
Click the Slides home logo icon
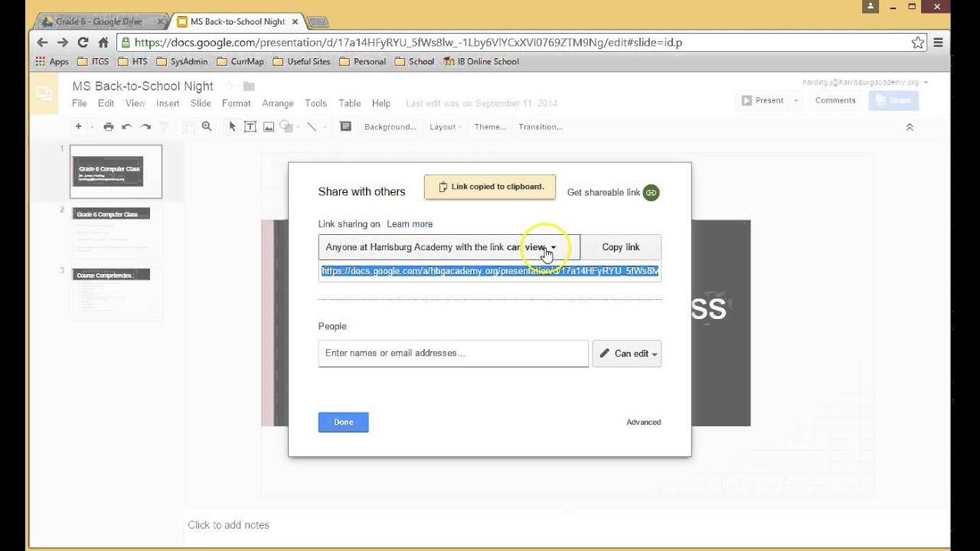click(x=44, y=93)
